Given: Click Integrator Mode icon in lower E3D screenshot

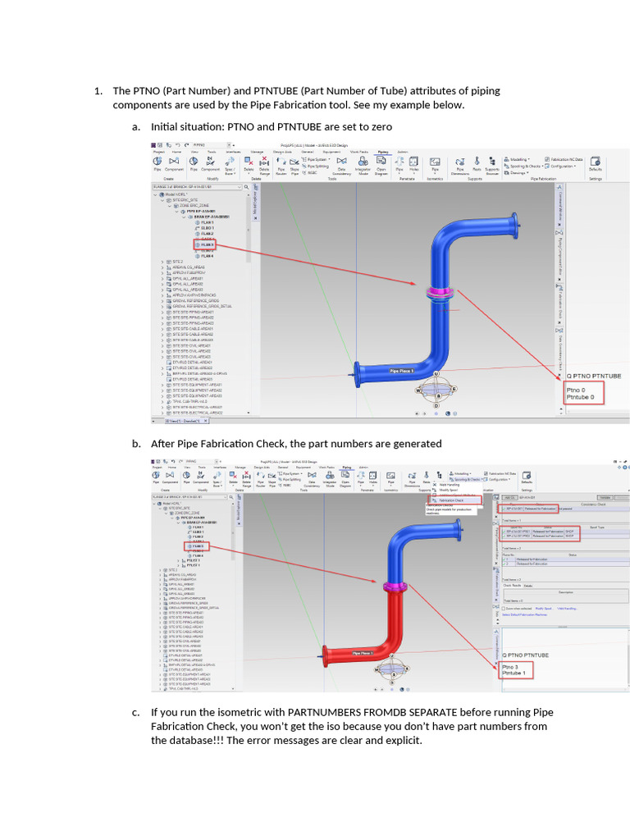Looking at the screenshot, I should click(330, 476).
